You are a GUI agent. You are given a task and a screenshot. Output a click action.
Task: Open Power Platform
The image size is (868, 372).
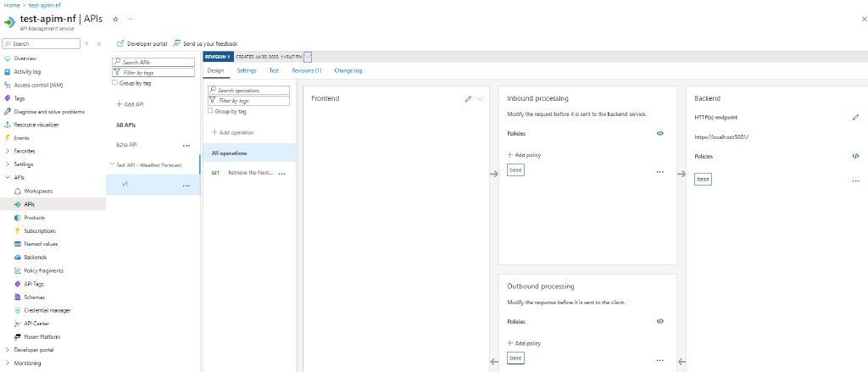[x=42, y=336]
